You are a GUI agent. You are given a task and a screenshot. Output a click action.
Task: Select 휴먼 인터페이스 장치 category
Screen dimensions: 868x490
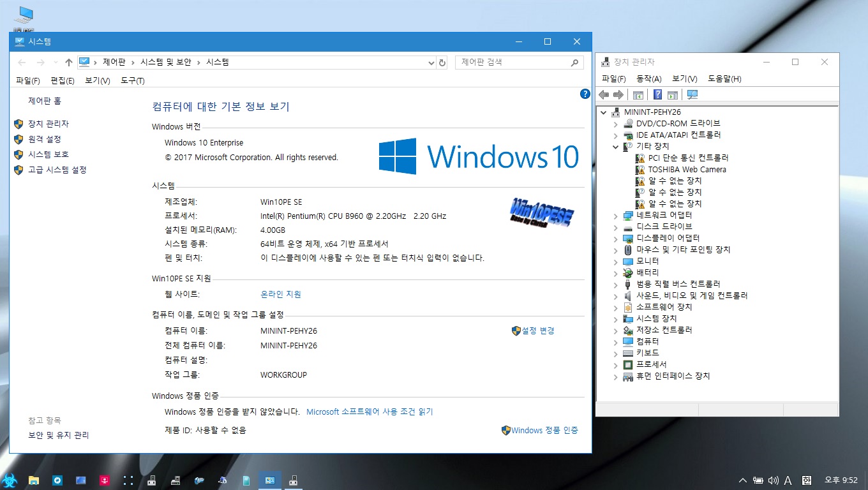coord(673,376)
